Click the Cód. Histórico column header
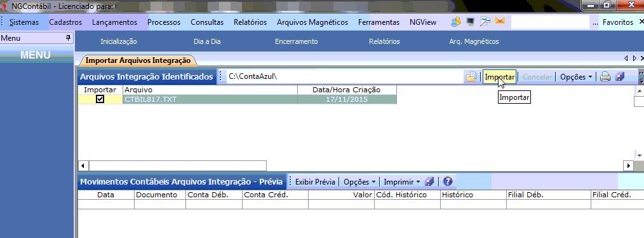Viewport: 644px width, 238px height. pyautogui.click(x=408, y=195)
